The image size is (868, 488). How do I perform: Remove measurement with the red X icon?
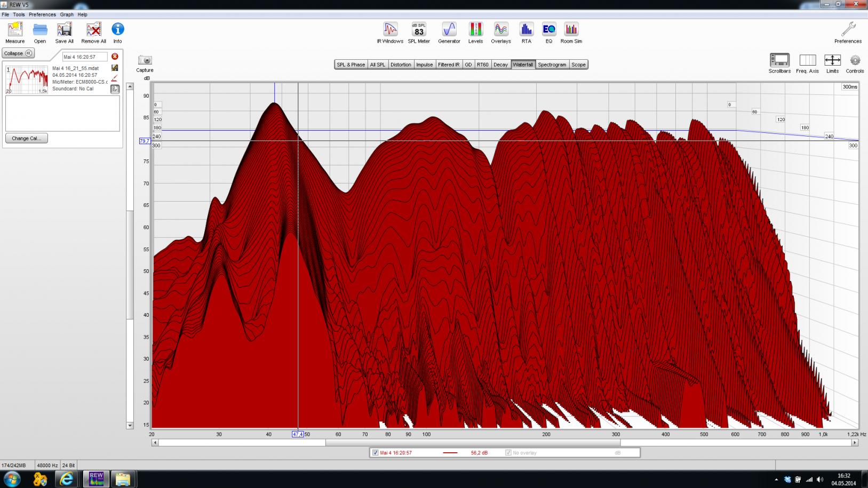(x=115, y=57)
